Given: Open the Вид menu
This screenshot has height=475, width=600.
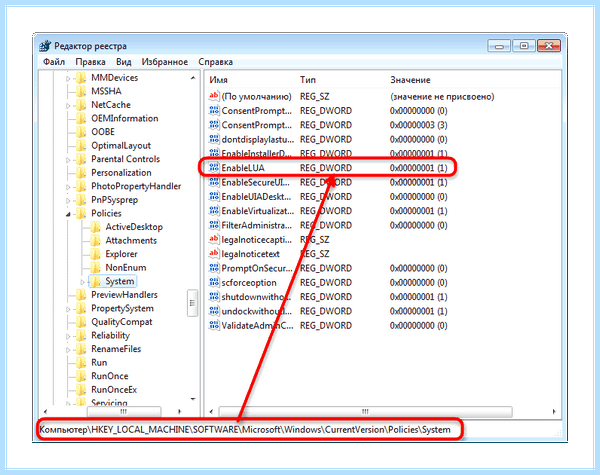Looking at the screenshot, I should coord(124,62).
